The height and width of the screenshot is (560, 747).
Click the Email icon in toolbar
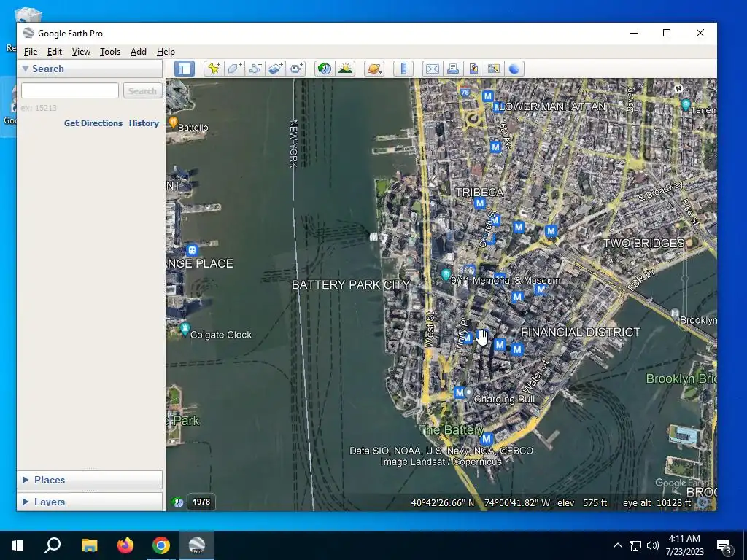[433, 69]
